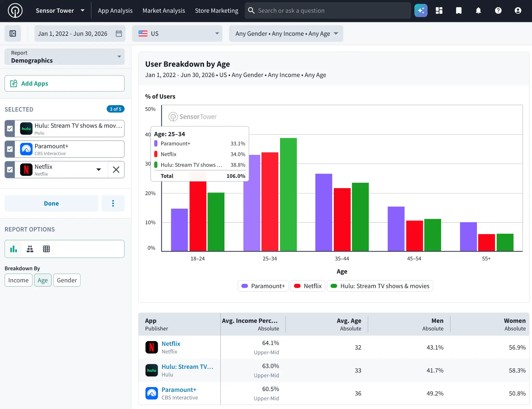The width and height of the screenshot is (532, 409).
Task: Click the Hulu app icon in selected list
Action: pos(26,129)
